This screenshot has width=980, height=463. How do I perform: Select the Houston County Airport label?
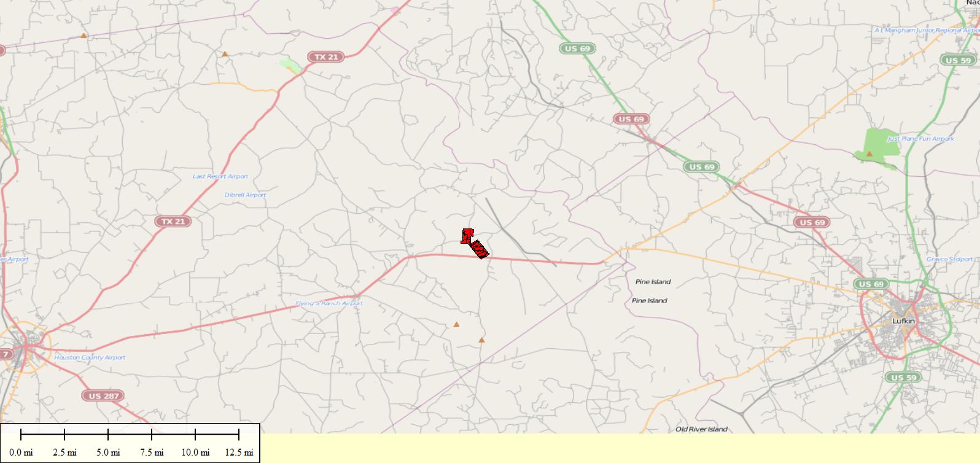pyautogui.click(x=90, y=357)
